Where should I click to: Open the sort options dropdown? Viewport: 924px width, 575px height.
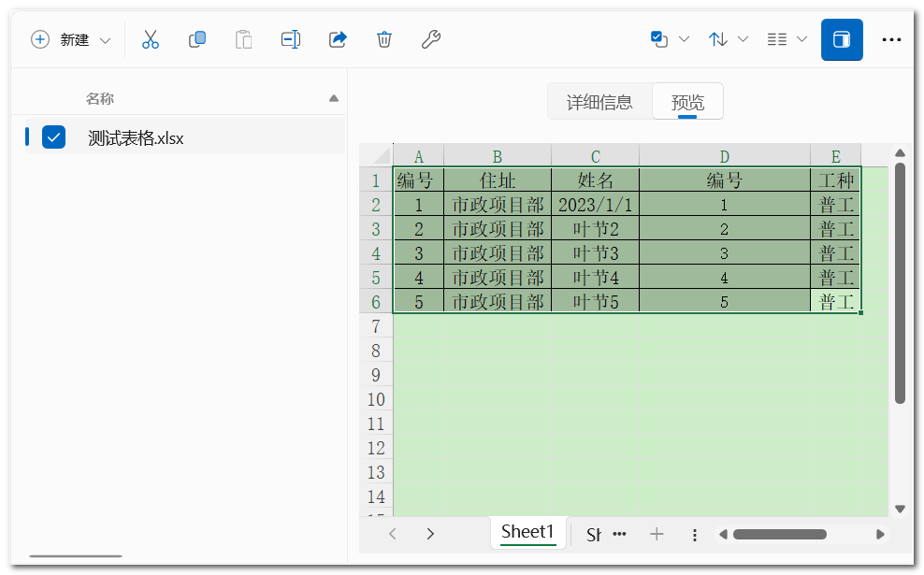[x=729, y=39]
